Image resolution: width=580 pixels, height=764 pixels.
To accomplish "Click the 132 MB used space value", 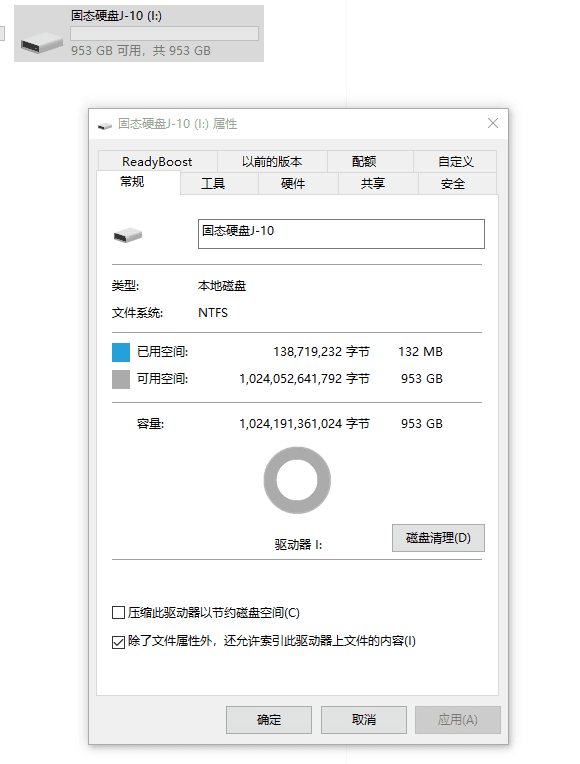I will (420, 352).
